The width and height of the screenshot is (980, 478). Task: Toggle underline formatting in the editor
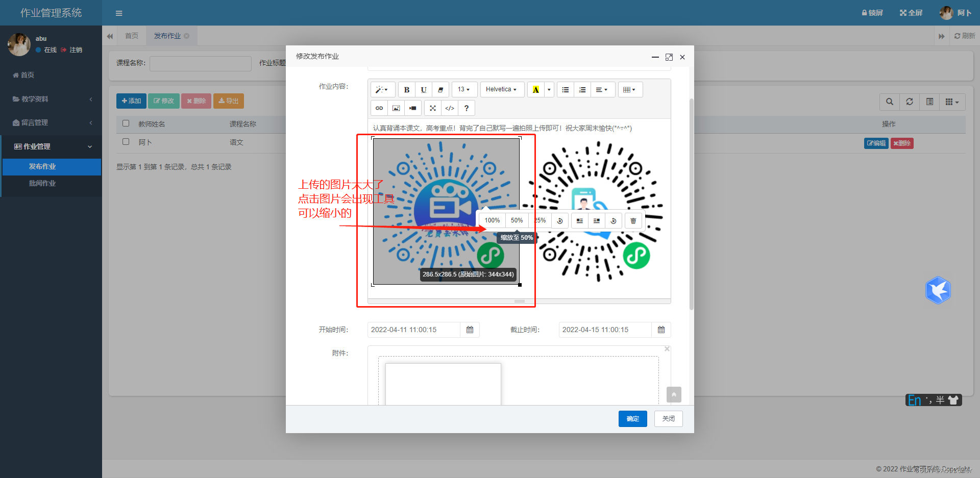pyautogui.click(x=424, y=90)
